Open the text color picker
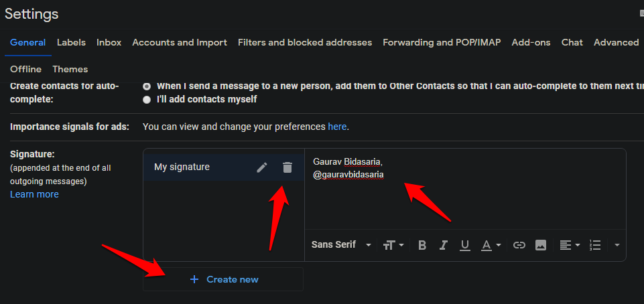The image size is (644, 304). pos(491,245)
